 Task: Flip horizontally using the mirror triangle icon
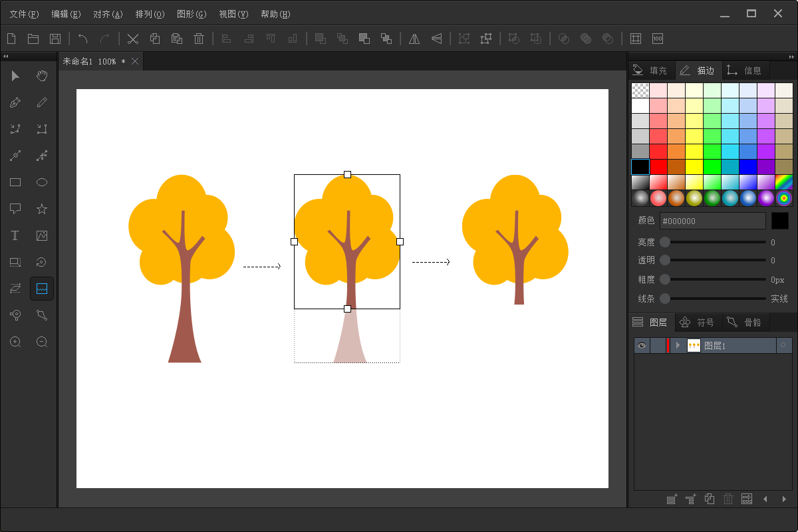click(414, 39)
